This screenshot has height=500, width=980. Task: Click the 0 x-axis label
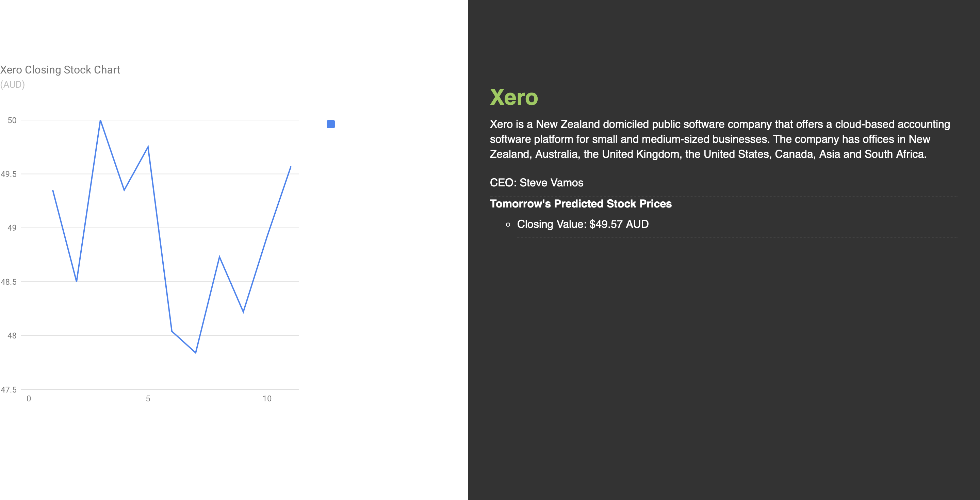[29, 399]
